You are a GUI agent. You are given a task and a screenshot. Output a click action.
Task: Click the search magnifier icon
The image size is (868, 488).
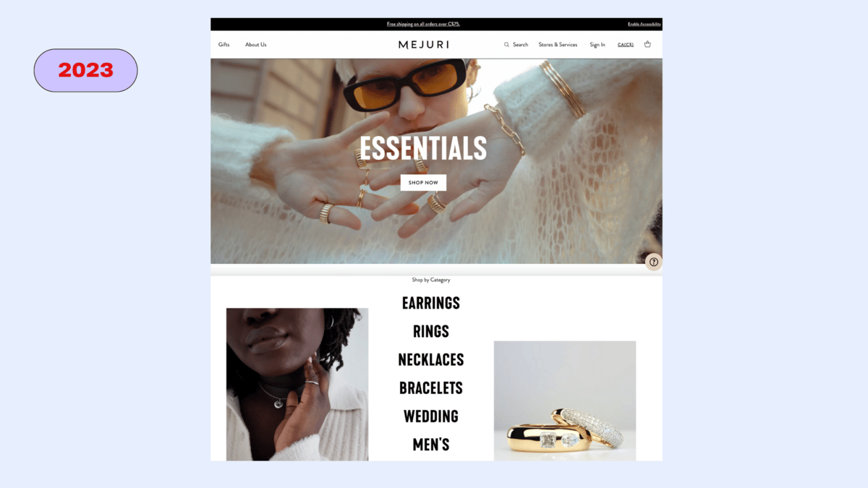coord(506,45)
